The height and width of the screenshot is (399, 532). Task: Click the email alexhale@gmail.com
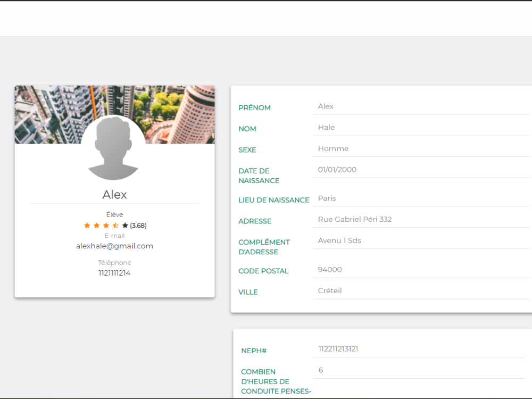coord(115,246)
